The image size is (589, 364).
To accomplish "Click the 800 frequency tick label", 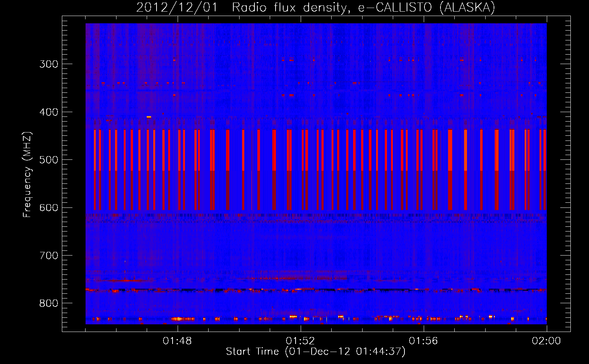I will 49,304.
